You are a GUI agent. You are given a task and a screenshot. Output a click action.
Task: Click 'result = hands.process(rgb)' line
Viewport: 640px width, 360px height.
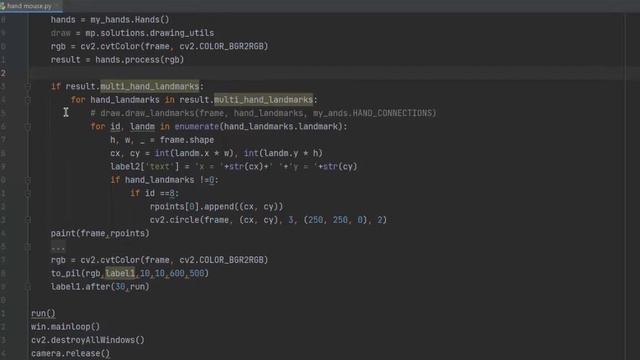point(117,60)
